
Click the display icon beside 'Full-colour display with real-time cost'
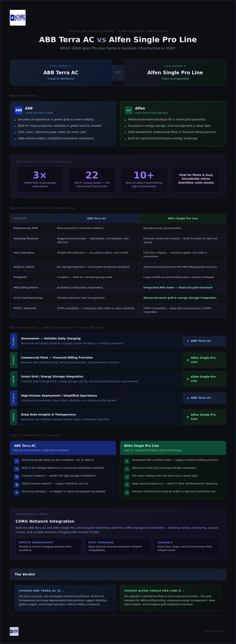click(127, 477)
